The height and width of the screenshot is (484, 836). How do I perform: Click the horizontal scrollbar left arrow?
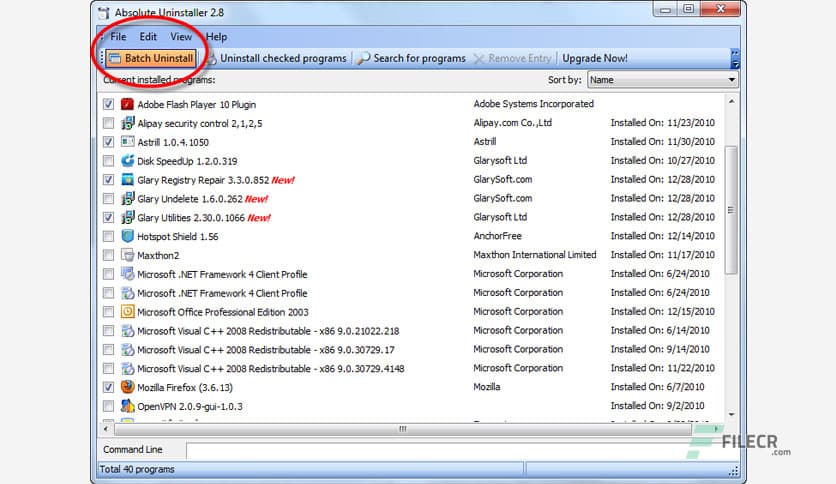click(x=106, y=429)
